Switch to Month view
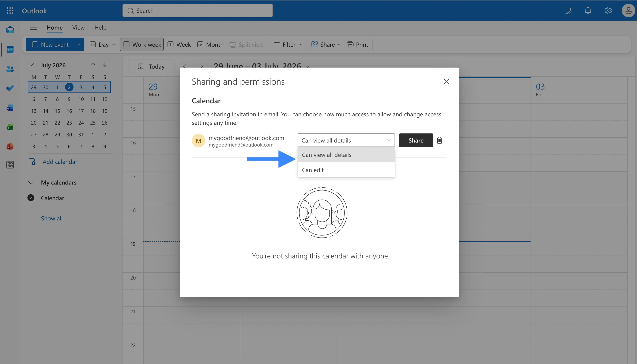Screen dimensions: 637x364 coord(210,45)
